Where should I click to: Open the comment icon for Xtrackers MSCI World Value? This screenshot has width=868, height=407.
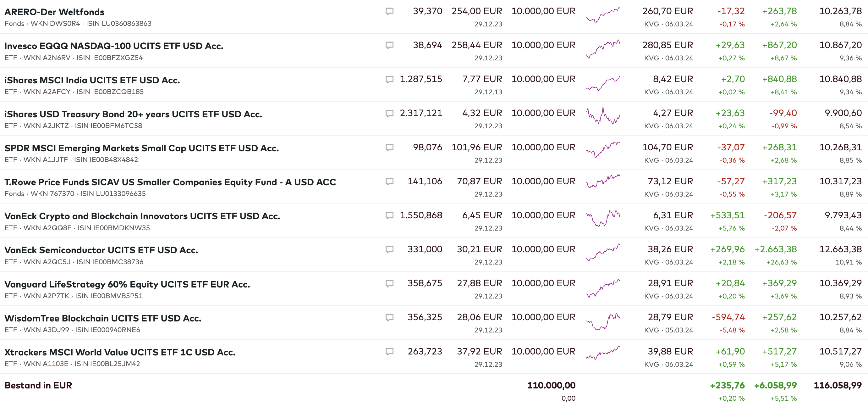(389, 352)
